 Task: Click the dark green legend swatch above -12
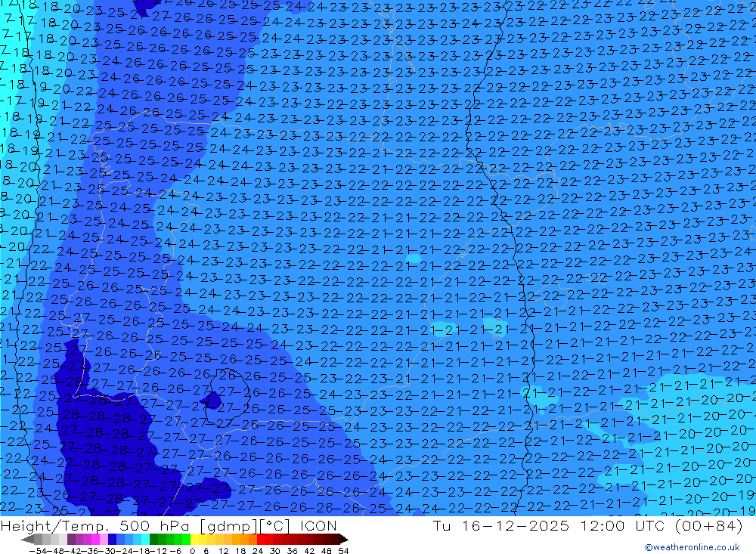(x=153, y=539)
